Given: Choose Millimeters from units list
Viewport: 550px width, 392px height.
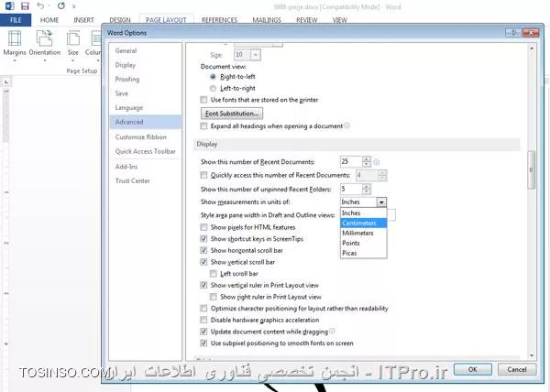Looking at the screenshot, I should [363, 233].
